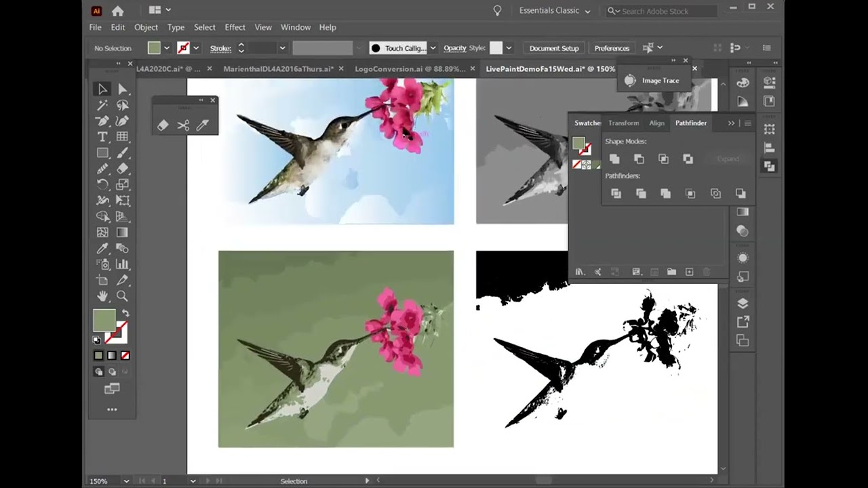
Task: Click the Minus Front shape mode icon
Action: point(639,159)
